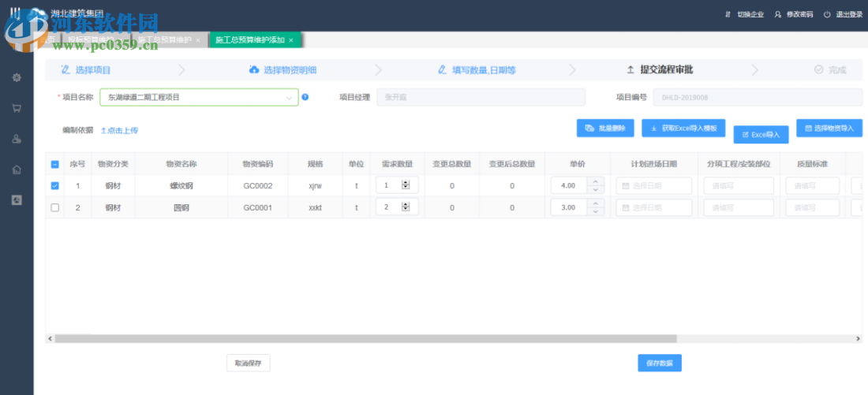The image size is (868, 395).
Task: Go to the 提交流程审批 step
Action: point(660,69)
